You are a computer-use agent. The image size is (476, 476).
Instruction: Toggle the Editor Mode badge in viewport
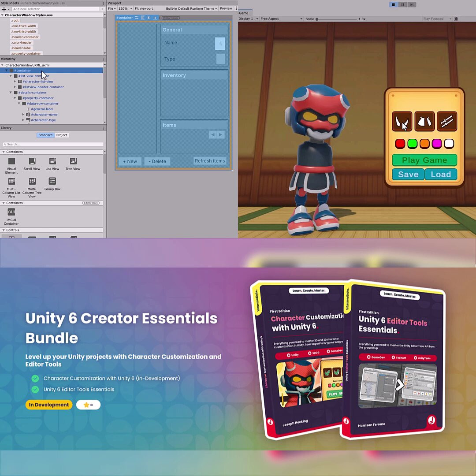point(171,18)
